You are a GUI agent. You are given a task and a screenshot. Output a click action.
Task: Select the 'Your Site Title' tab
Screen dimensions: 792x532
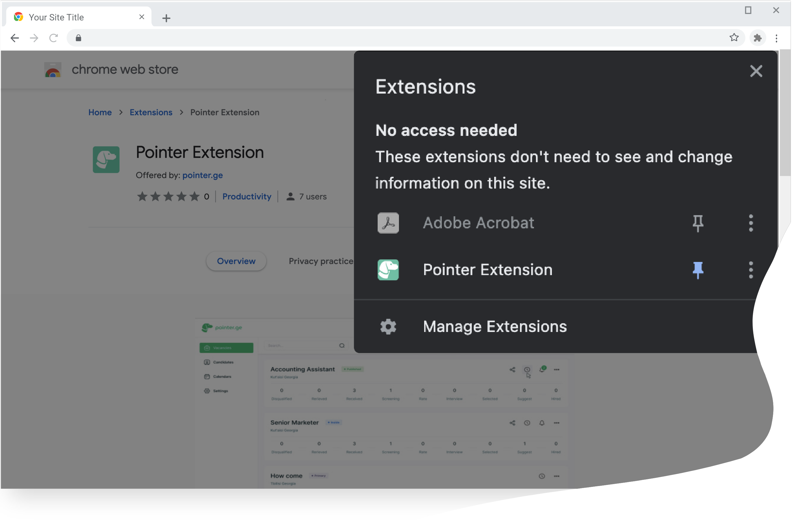79,17
